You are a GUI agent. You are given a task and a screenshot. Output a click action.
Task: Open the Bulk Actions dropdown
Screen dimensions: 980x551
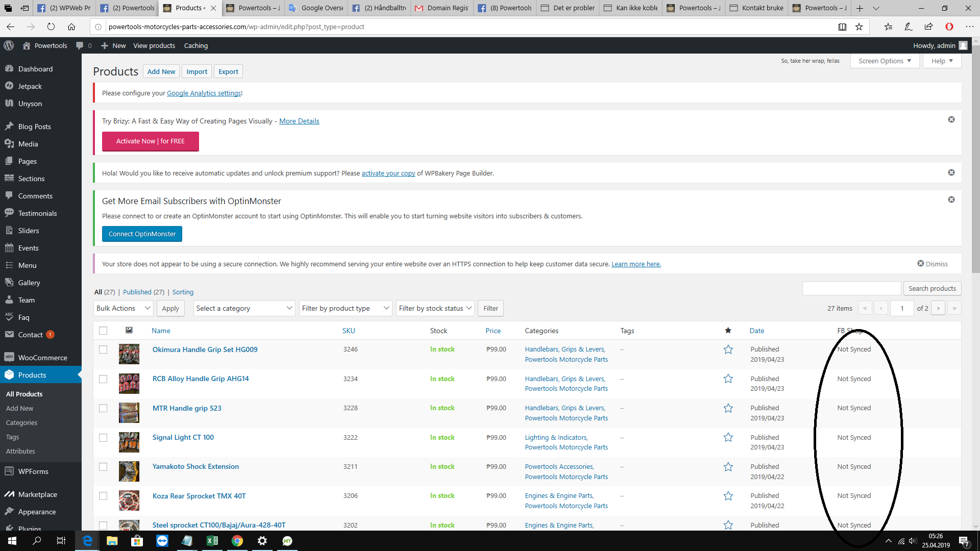tap(122, 308)
